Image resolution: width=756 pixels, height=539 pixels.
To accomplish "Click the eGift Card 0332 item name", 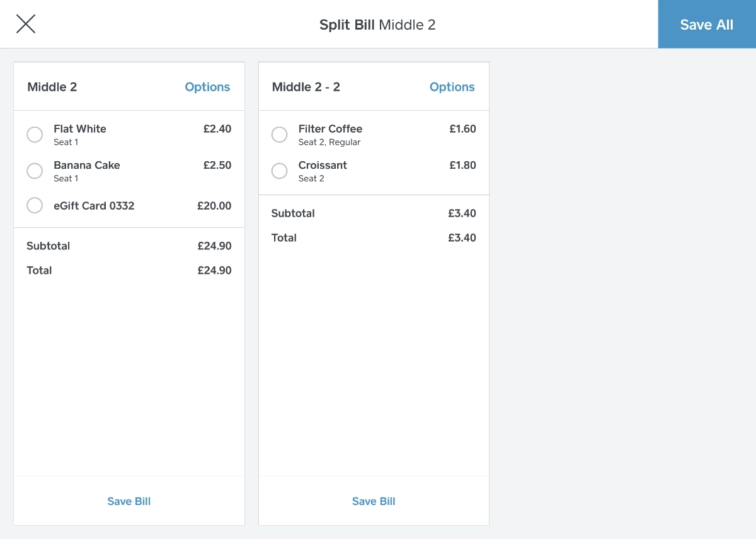I will tap(94, 205).
